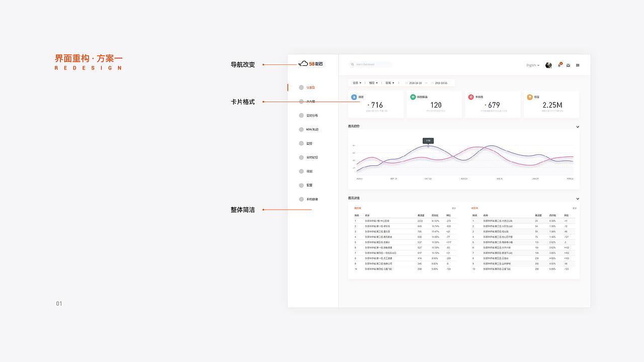This screenshot has height=362, width=644.
Task: Open the 楼层 filter dropdown
Action: click(373, 83)
